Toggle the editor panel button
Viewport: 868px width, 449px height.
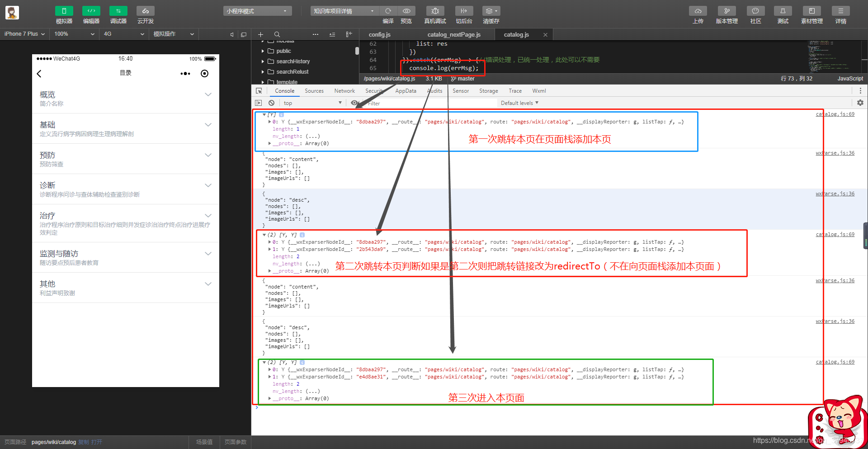click(91, 11)
